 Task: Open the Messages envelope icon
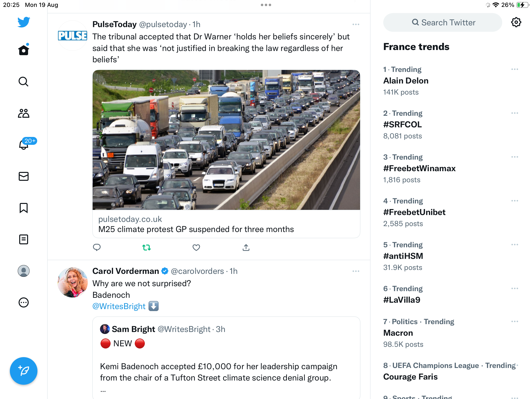24,176
